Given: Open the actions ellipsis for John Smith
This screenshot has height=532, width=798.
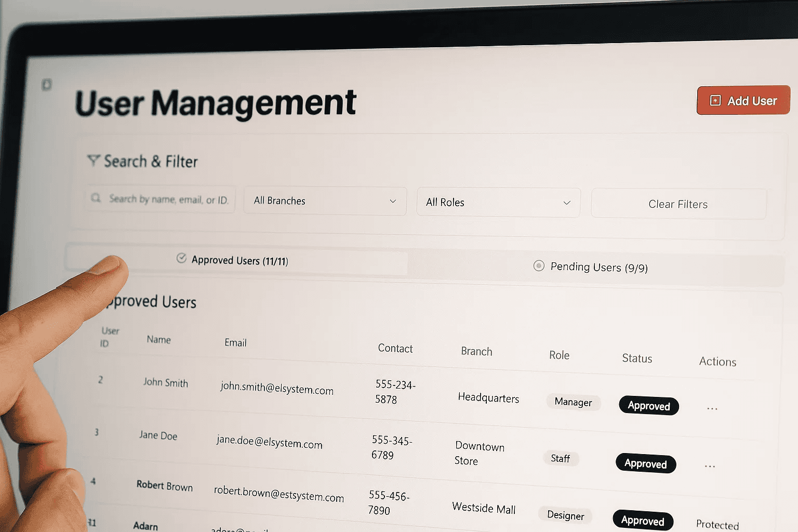Looking at the screenshot, I should click(x=711, y=408).
